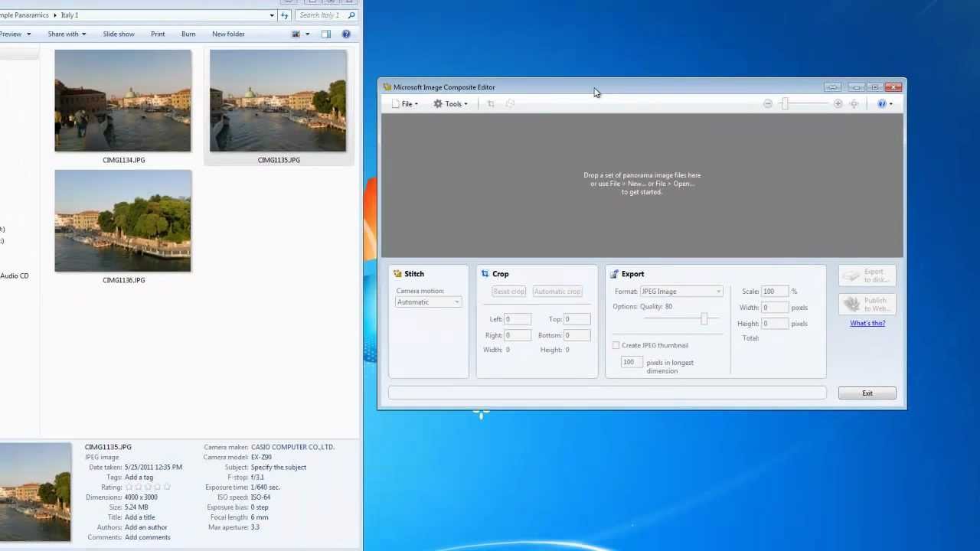Click the Audio CD item in navigation pane

(15, 276)
